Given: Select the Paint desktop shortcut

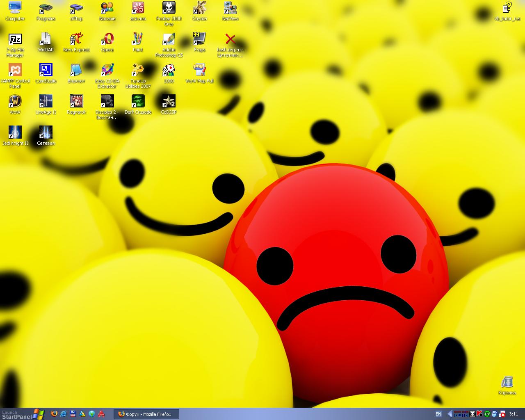Looking at the screenshot, I should click(x=138, y=43).
